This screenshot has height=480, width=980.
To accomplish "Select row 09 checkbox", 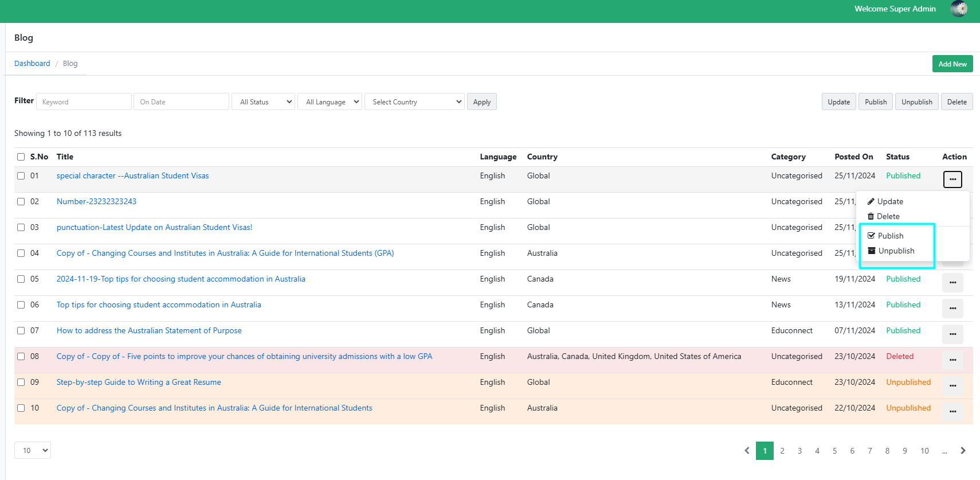I will (x=21, y=383).
